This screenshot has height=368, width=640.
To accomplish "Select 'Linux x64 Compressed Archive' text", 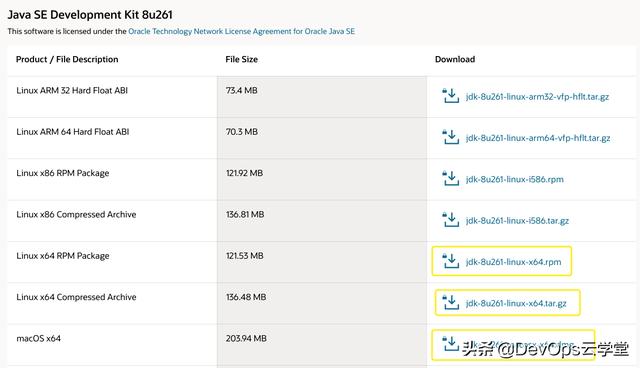I will click(76, 297).
